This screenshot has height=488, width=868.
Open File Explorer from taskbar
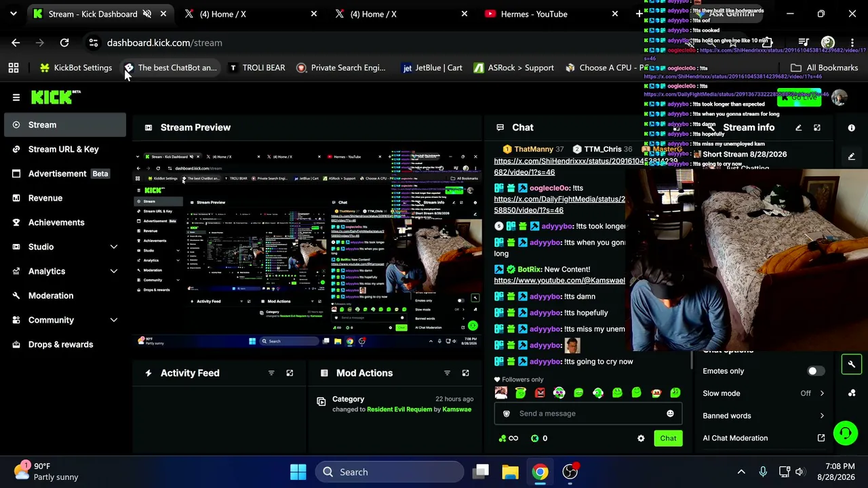(510, 472)
